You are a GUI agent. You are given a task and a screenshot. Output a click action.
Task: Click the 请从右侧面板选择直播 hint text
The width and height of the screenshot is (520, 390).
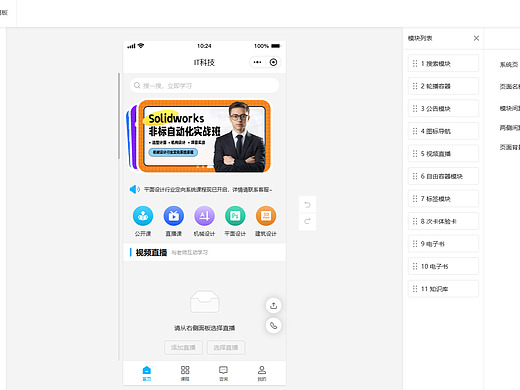point(204,328)
